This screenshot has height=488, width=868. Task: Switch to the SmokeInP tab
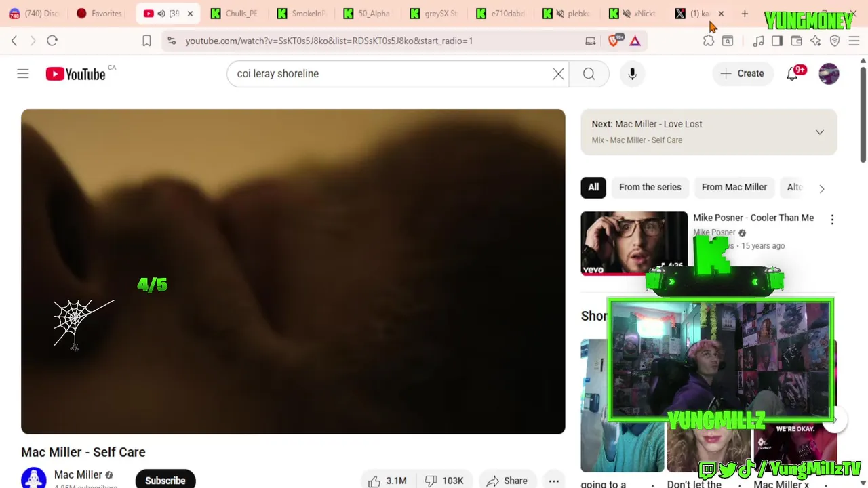coord(301,14)
